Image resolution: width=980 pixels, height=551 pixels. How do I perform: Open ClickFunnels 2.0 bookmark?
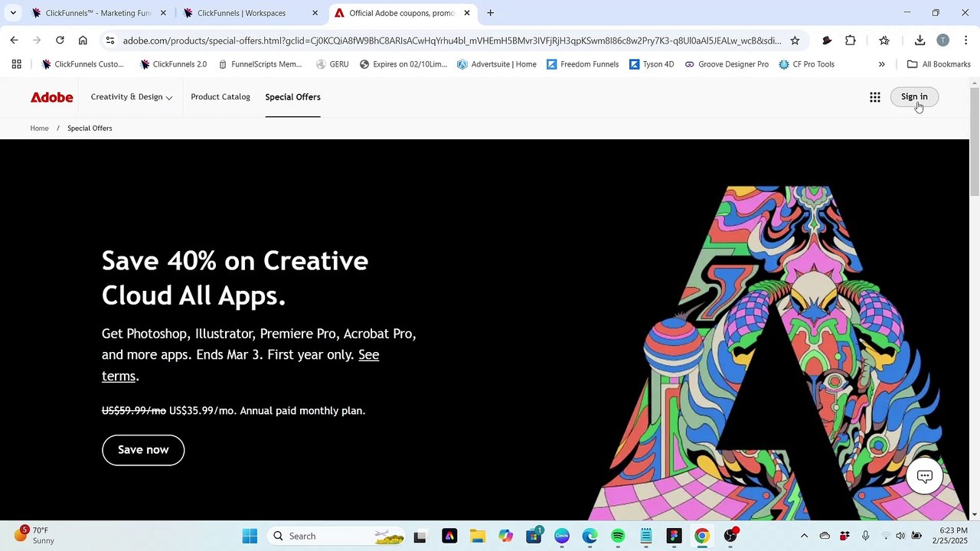coord(173,64)
